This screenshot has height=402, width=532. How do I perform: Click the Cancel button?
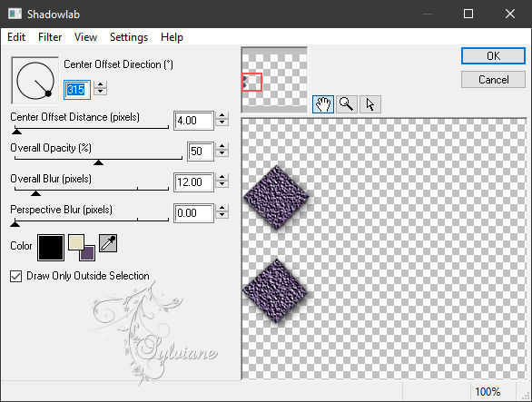pyautogui.click(x=493, y=80)
